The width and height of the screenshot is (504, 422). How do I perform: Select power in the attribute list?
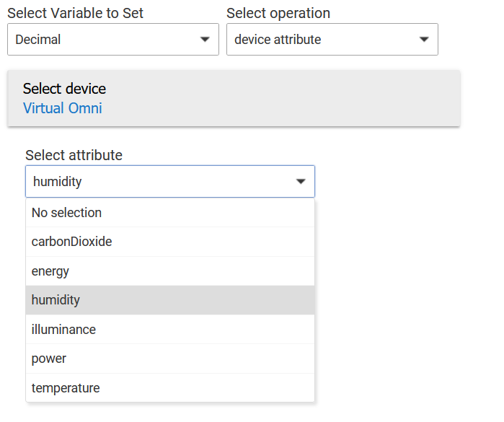tap(49, 359)
